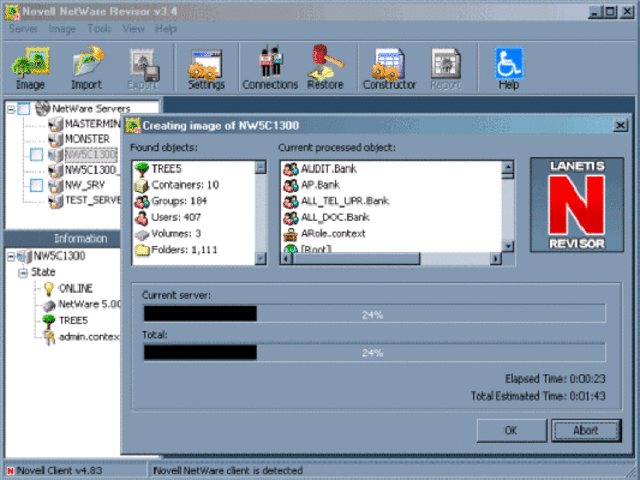
Task: Click the Information panel header
Action: tap(63, 239)
